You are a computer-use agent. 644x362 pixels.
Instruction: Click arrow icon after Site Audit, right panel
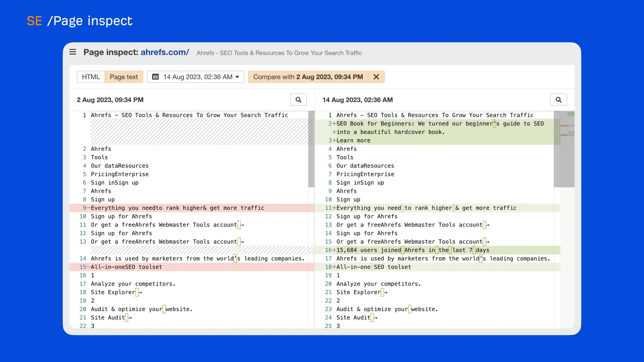[x=375, y=318]
